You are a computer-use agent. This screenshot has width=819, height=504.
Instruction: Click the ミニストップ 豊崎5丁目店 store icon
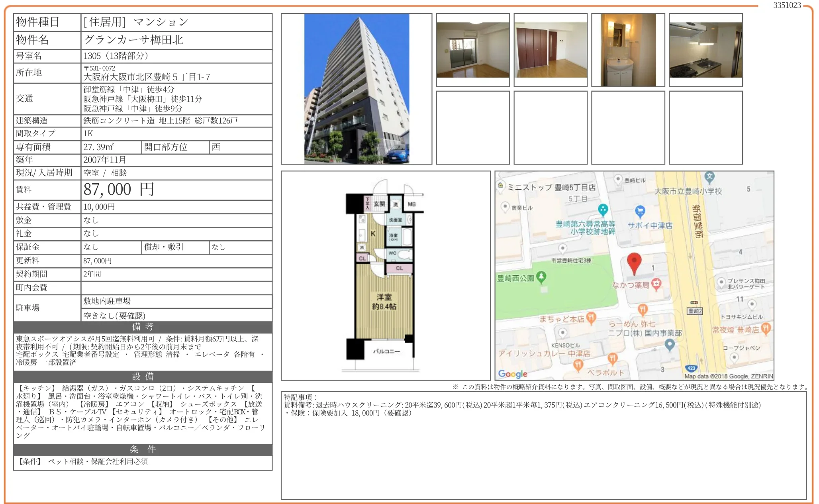coord(501,185)
